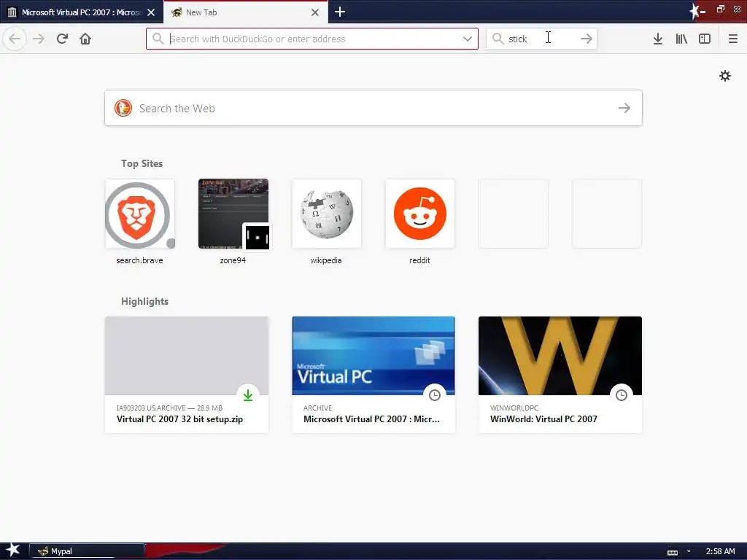Click the green download icon on the setup.zip card
747x560 pixels.
tap(248, 394)
